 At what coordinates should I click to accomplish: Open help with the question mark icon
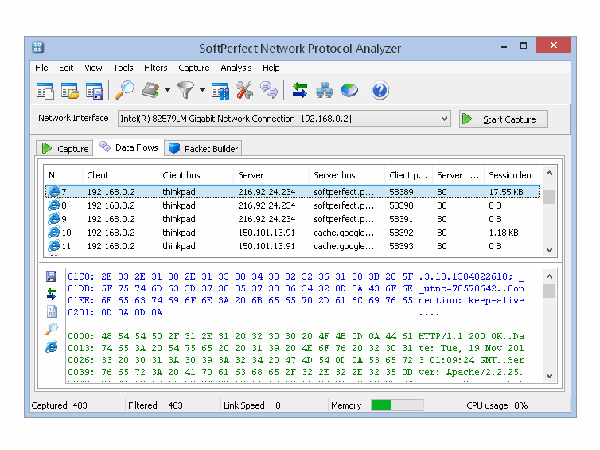[380, 91]
